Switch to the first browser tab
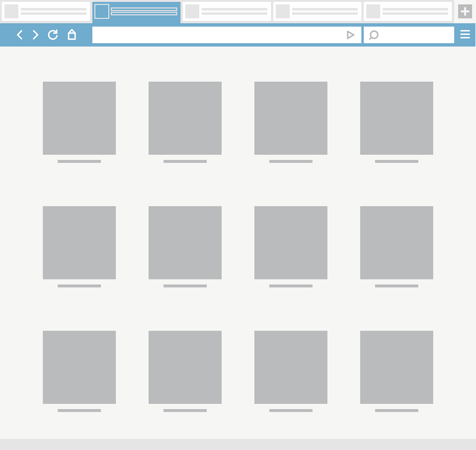476x450 pixels. tap(46, 11)
